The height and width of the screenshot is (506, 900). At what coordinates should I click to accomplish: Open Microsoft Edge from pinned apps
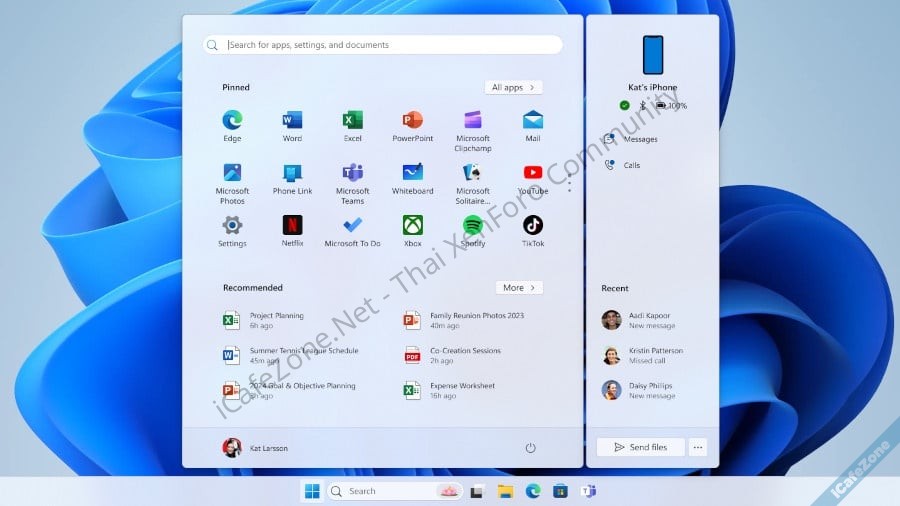pyautogui.click(x=232, y=121)
